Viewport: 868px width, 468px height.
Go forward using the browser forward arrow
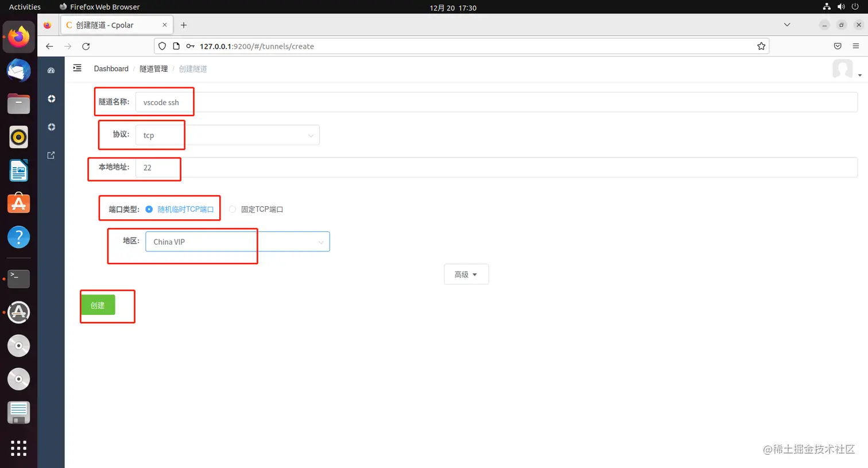(x=68, y=46)
